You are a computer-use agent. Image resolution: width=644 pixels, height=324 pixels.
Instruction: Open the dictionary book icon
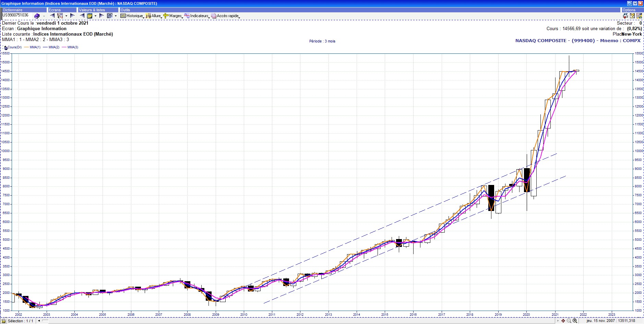click(x=37, y=16)
